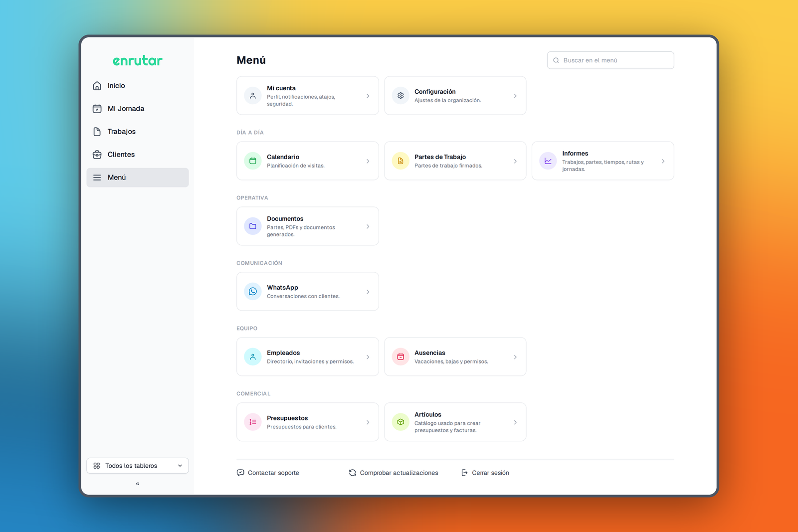The image size is (798, 532).
Task: Select the Menú sidebar item
Action: tap(138, 177)
